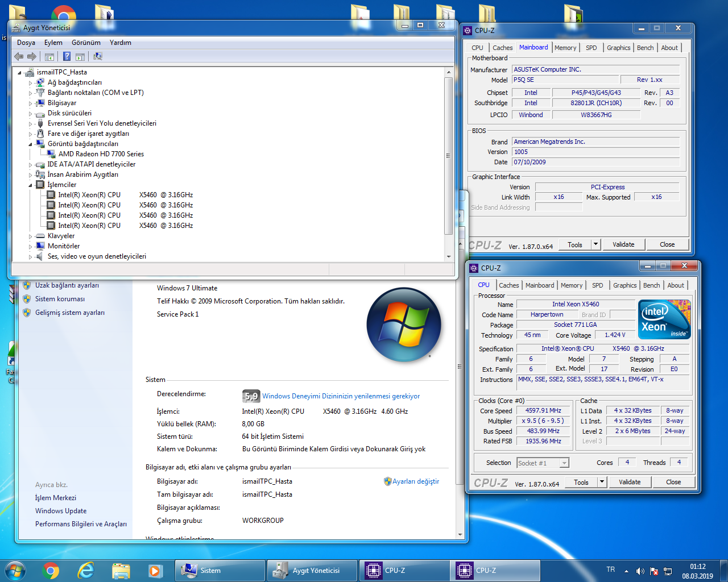Open the Dosya menu
The height and width of the screenshot is (582, 728).
point(26,43)
